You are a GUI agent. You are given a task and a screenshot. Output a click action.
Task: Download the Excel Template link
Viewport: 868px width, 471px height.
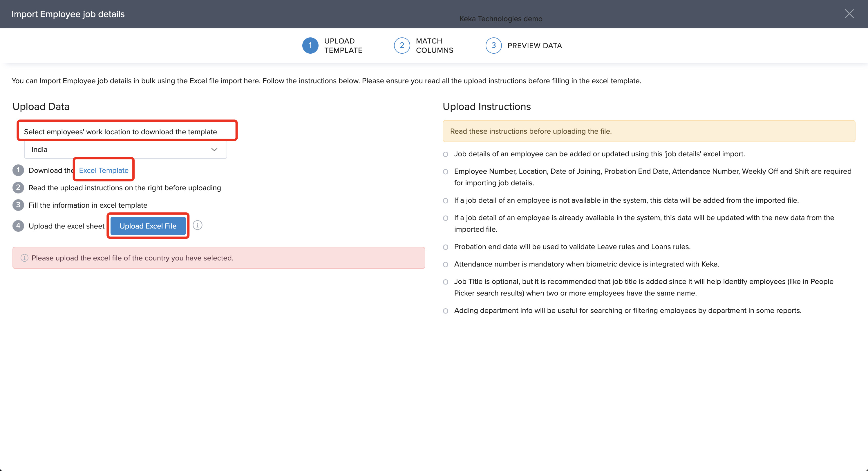coord(104,171)
